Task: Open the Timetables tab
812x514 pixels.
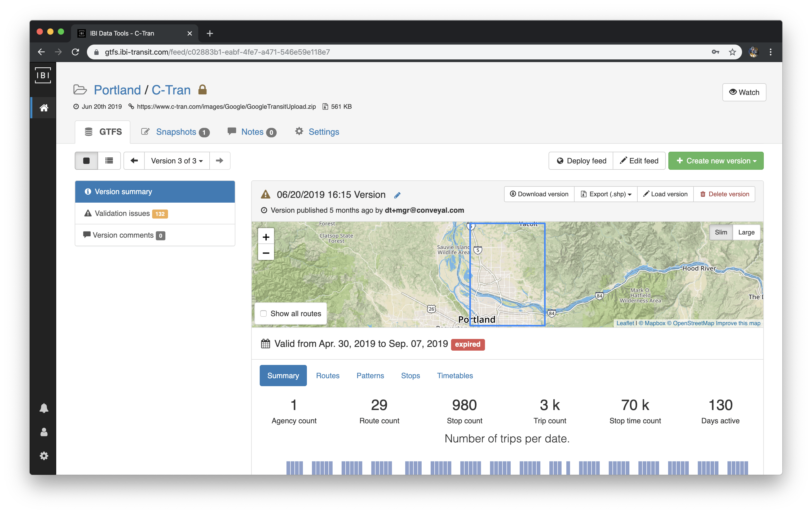Action: click(x=455, y=376)
